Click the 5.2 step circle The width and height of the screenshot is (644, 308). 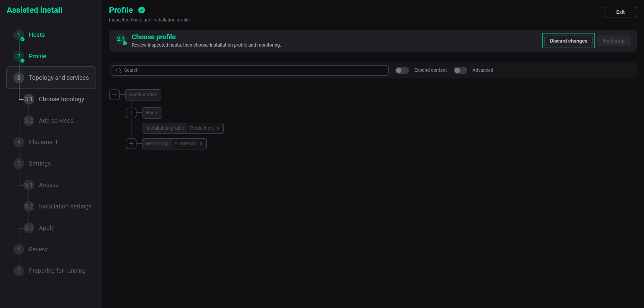click(29, 206)
